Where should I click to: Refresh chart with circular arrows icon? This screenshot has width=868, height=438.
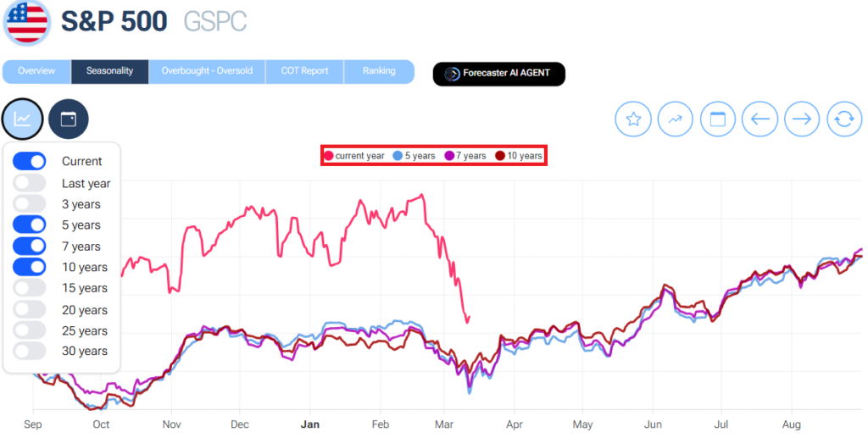[844, 119]
